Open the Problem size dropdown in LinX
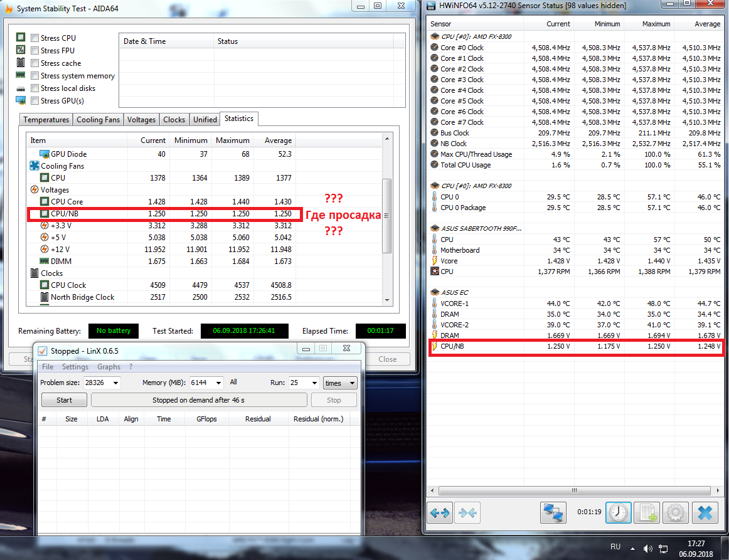The height and width of the screenshot is (560, 729). coord(115,383)
